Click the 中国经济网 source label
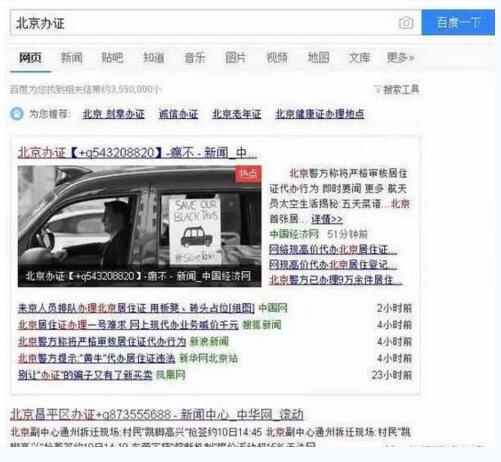The width and height of the screenshot is (501, 462). [294, 234]
